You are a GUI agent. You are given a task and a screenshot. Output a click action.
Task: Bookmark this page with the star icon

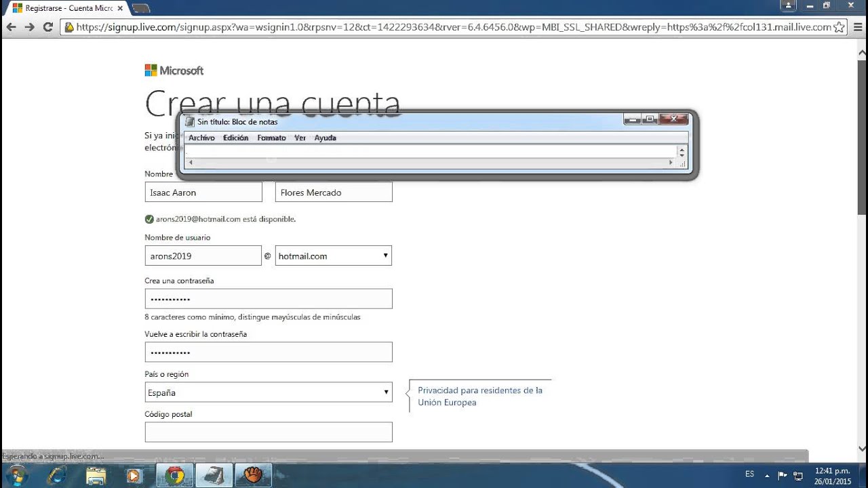click(839, 28)
